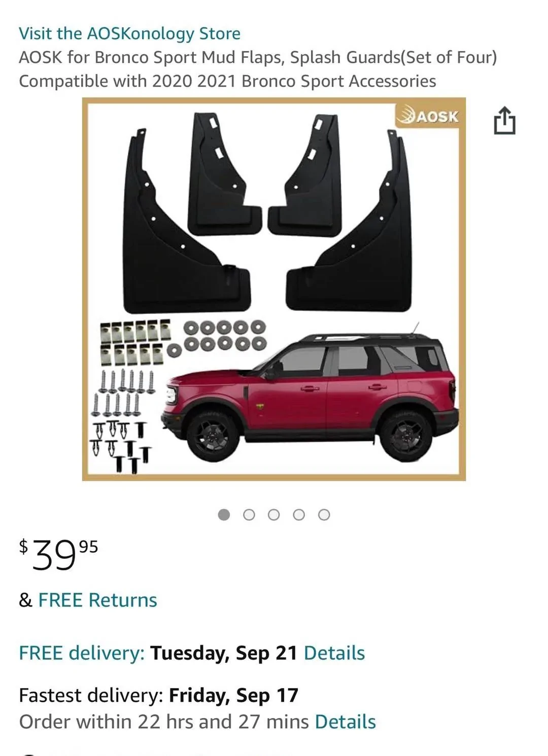This screenshot has width=548, height=756.
Task: Open Details link for Tuesday free delivery
Action: tap(334, 653)
